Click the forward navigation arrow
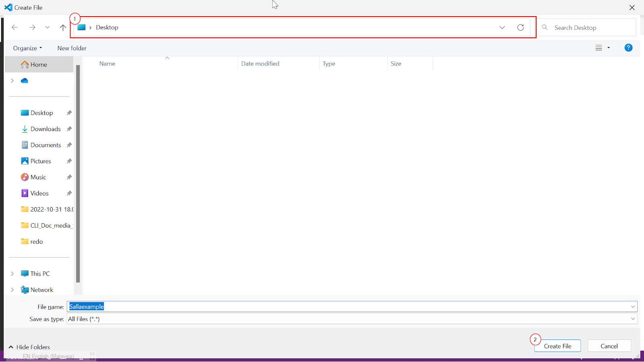 32,27
